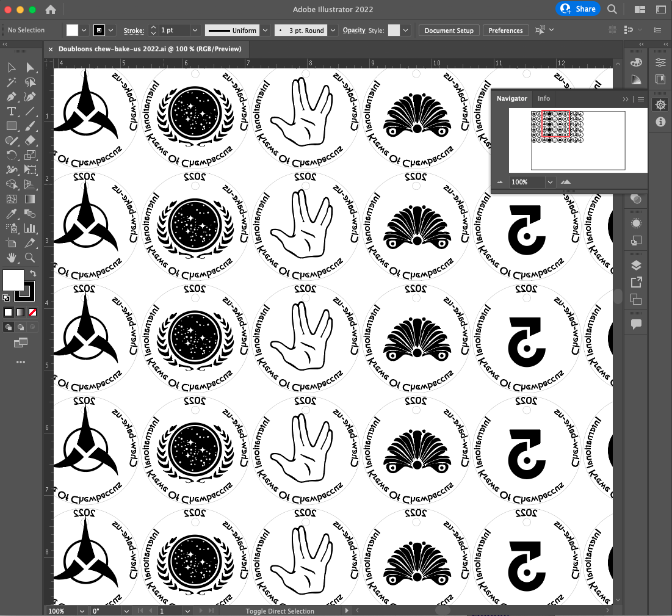Switch paint mode to Gradient
The height and width of the screenshot is (616, 672).
[21, 312]
